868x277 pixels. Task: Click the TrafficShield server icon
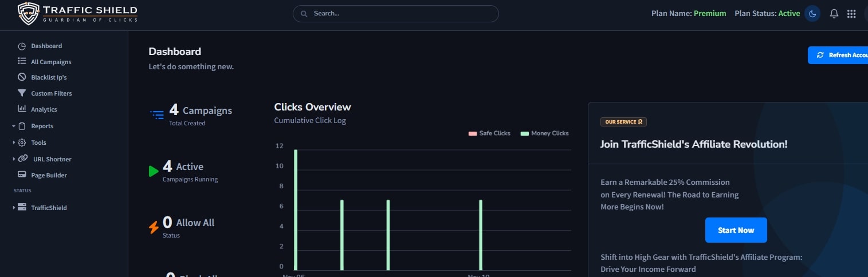(22, 207)
